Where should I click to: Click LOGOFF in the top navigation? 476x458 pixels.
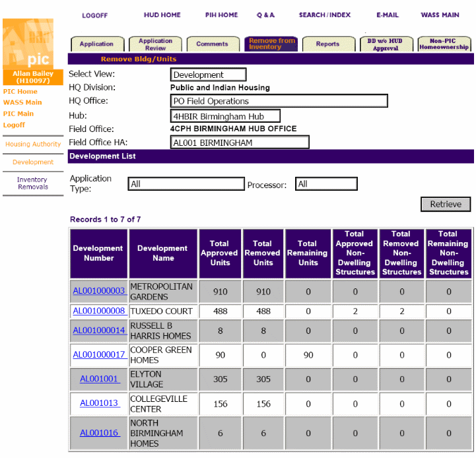click(x=94, y=15)
